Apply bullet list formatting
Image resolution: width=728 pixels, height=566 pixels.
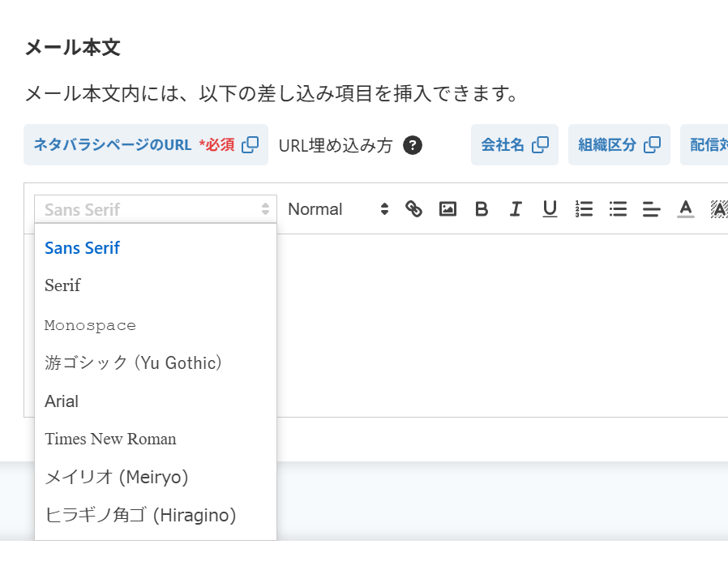pos(618,209)
